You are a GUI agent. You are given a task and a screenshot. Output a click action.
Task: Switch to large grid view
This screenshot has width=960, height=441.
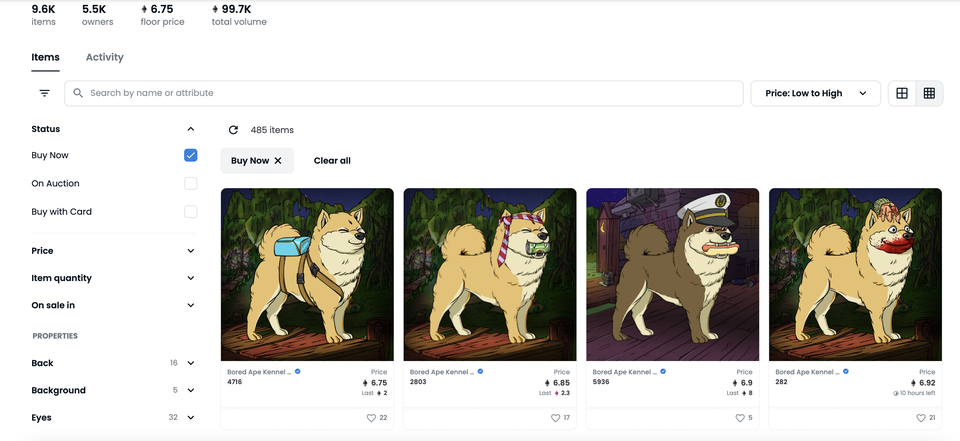[902, 93]
